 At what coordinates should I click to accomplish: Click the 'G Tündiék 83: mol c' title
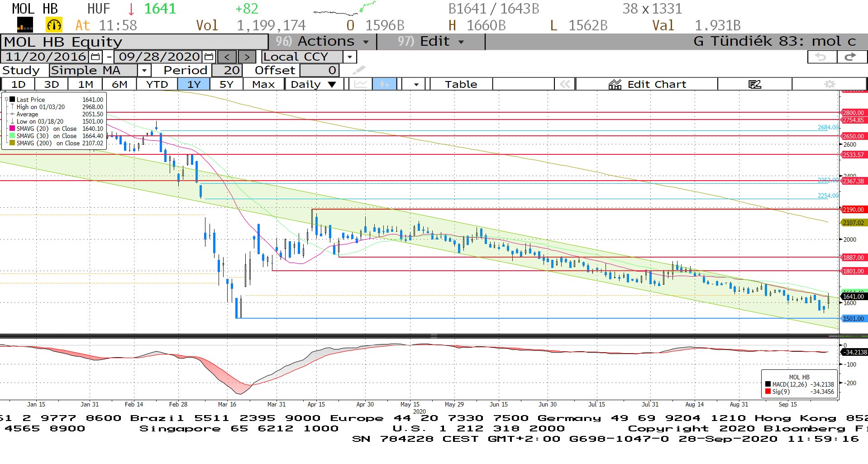point(774,41)
